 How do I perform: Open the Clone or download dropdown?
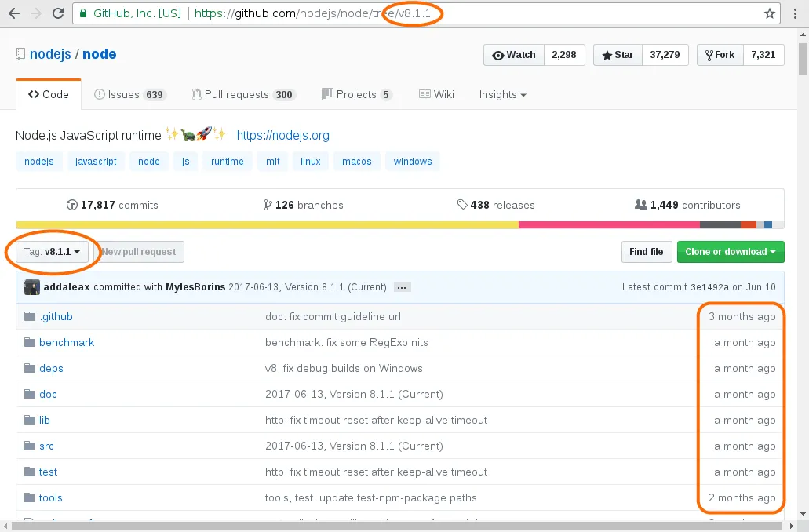coord(730,252)
